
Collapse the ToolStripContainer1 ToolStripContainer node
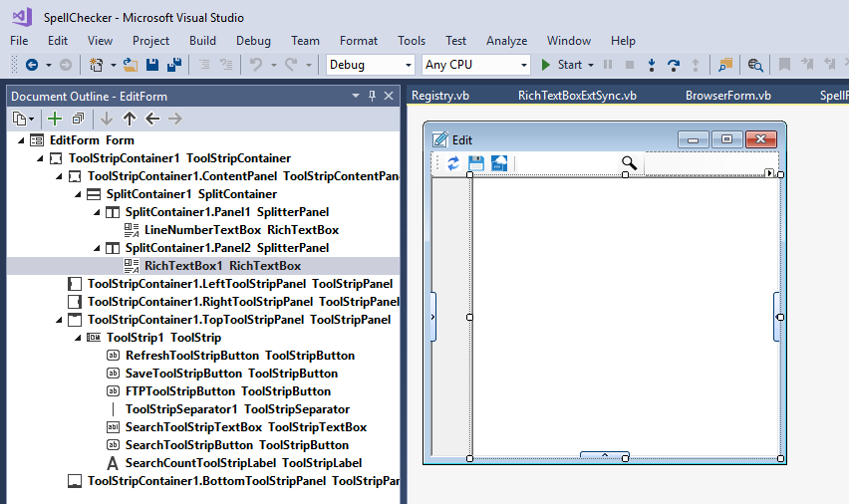pos(40,158)
